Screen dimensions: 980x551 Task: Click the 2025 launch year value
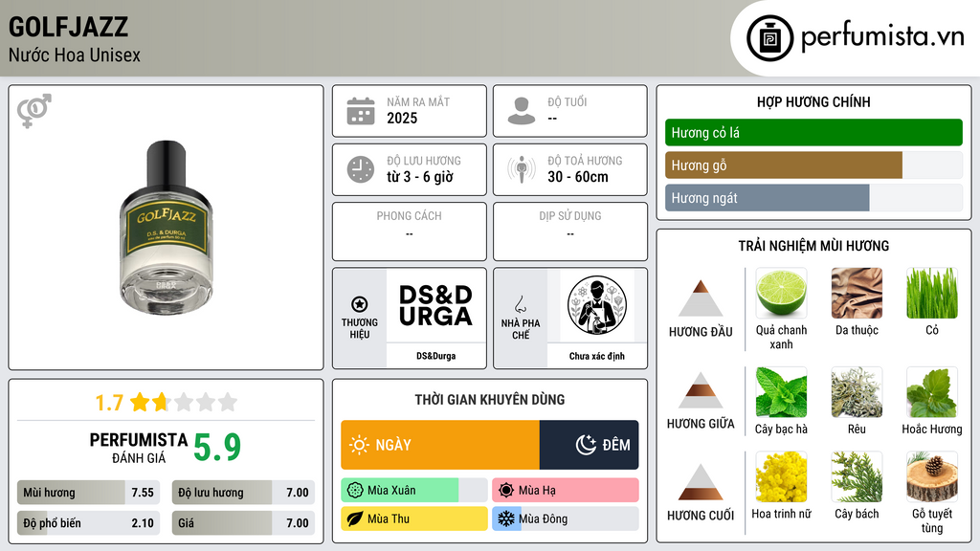click(402, 118)
